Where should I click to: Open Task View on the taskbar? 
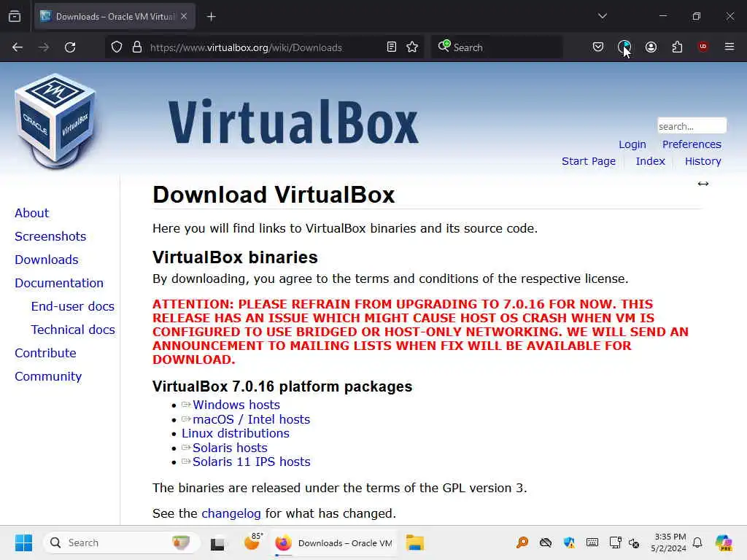pyautogui.click(x=217, y=543)
